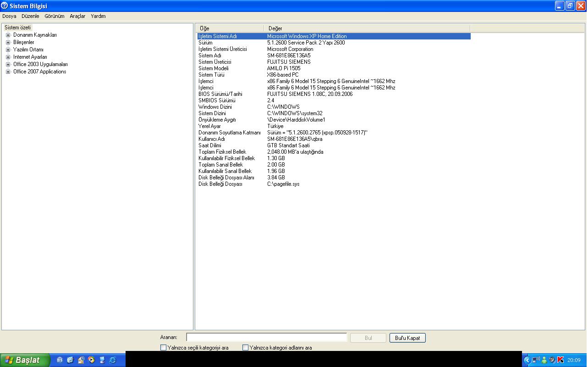Open the Yardım menu

pos(98,16)
